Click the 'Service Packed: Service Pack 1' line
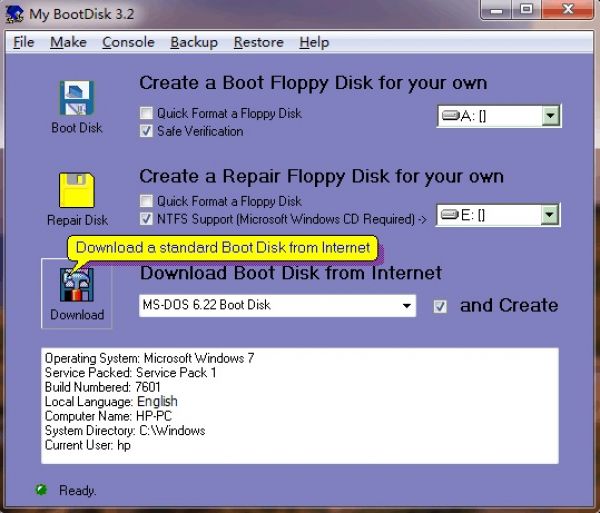The image size is (600, 513). click(x=130, y=373)
